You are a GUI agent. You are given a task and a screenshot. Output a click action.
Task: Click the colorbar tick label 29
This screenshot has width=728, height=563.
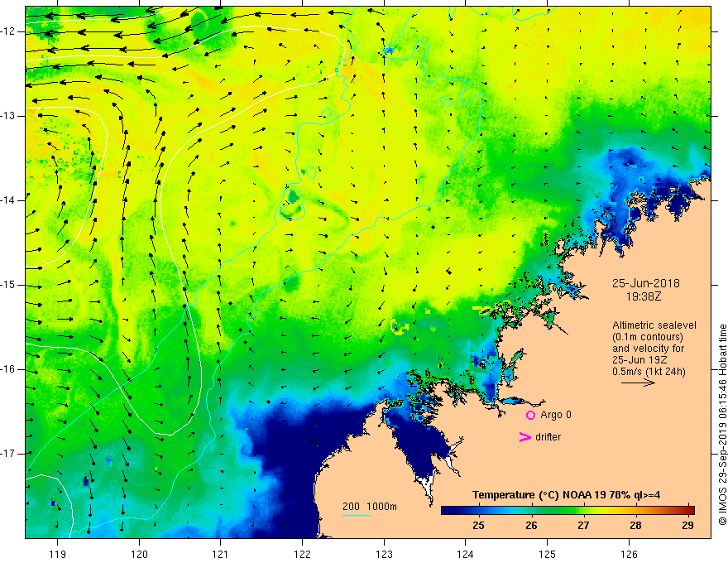tap(687, 526)
